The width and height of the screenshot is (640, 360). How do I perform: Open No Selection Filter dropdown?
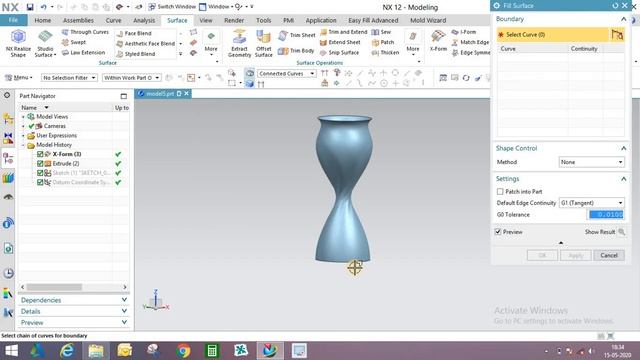point(69,78)
